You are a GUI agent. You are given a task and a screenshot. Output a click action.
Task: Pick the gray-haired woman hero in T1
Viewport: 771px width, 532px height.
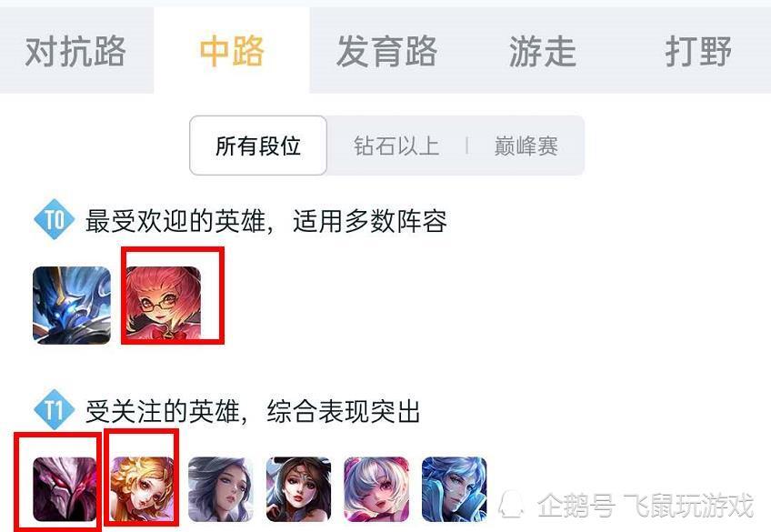[221, 489]
